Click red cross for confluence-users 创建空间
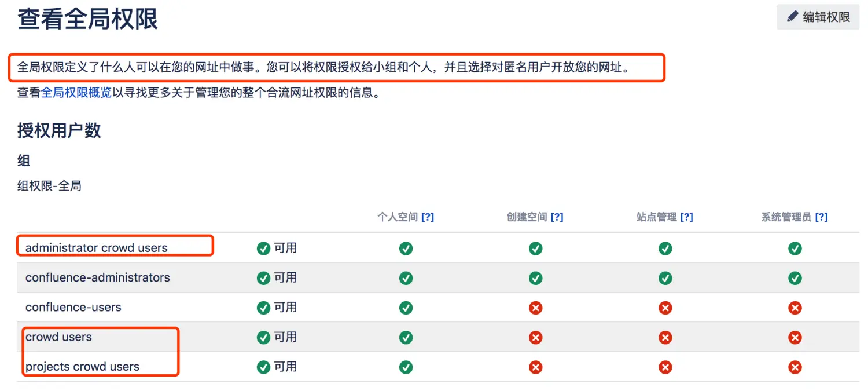 click(536, 308)
